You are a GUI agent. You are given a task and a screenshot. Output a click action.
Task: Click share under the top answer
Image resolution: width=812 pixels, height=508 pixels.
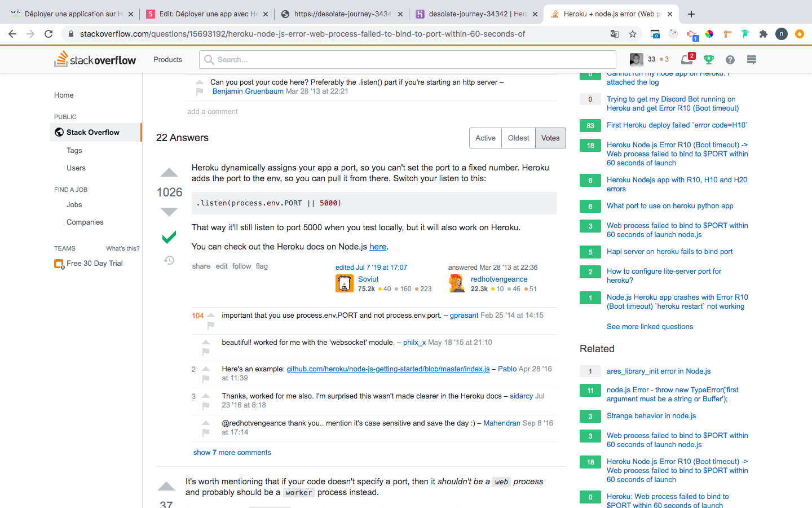(201, 266)
